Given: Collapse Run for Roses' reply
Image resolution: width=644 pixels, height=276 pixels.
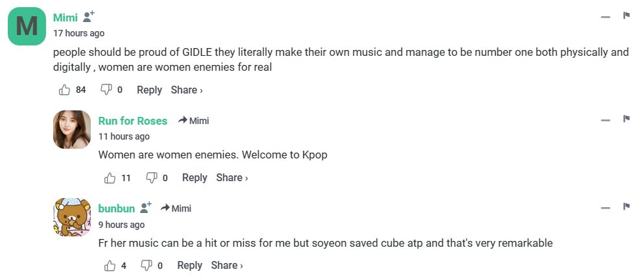Looking at the screenshot, I should click(606, 120).
